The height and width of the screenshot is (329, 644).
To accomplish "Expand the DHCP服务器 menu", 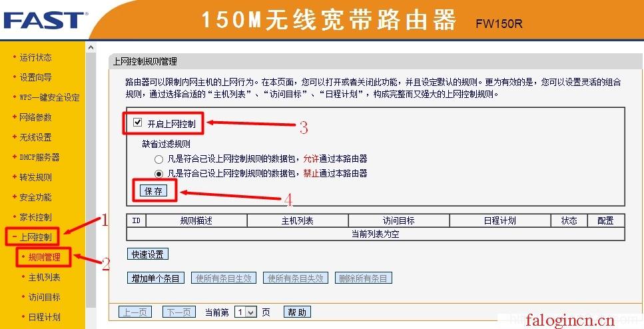I will [39, 157].
